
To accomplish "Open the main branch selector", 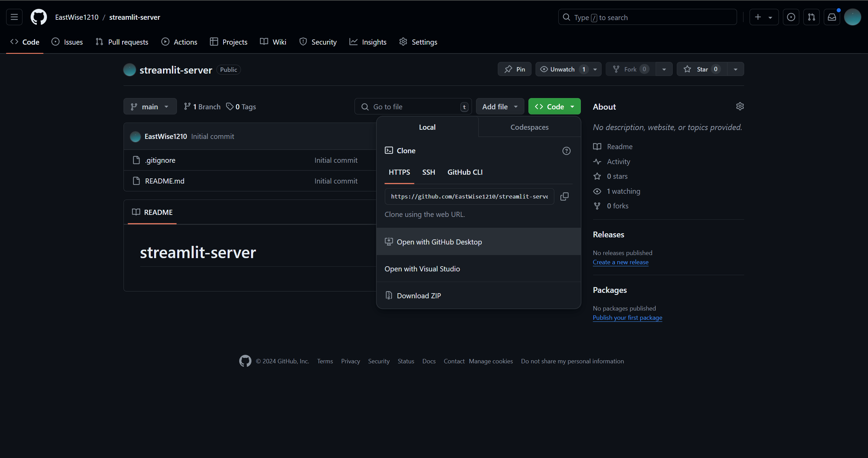I will (x=150, y=107).
